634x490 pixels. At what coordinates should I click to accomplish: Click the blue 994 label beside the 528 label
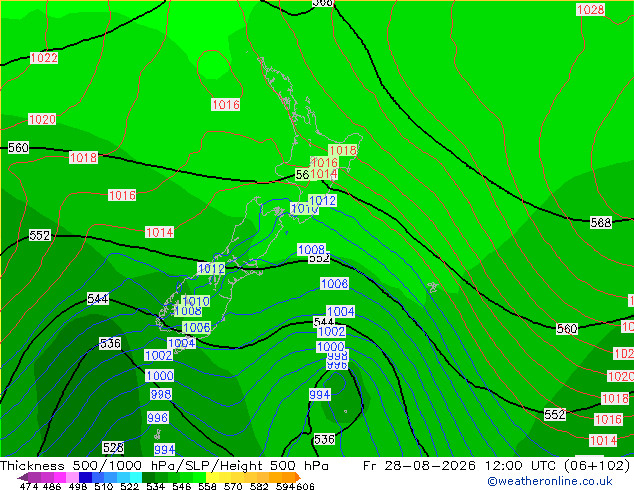coord(165,450)
